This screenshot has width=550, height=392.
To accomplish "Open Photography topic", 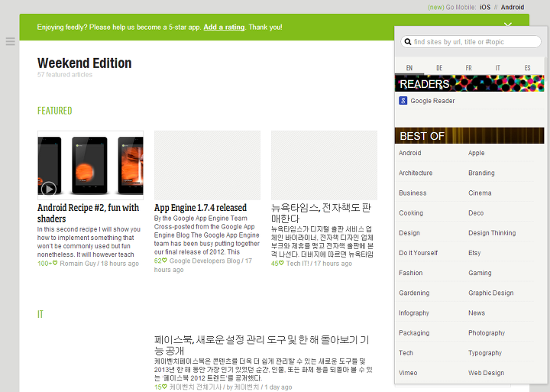I will (487, 333).
